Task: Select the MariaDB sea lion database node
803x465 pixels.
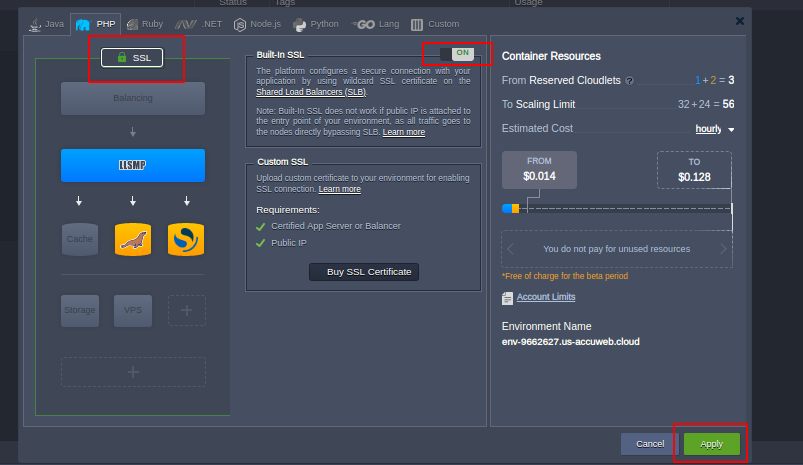Action: [133, 238]
